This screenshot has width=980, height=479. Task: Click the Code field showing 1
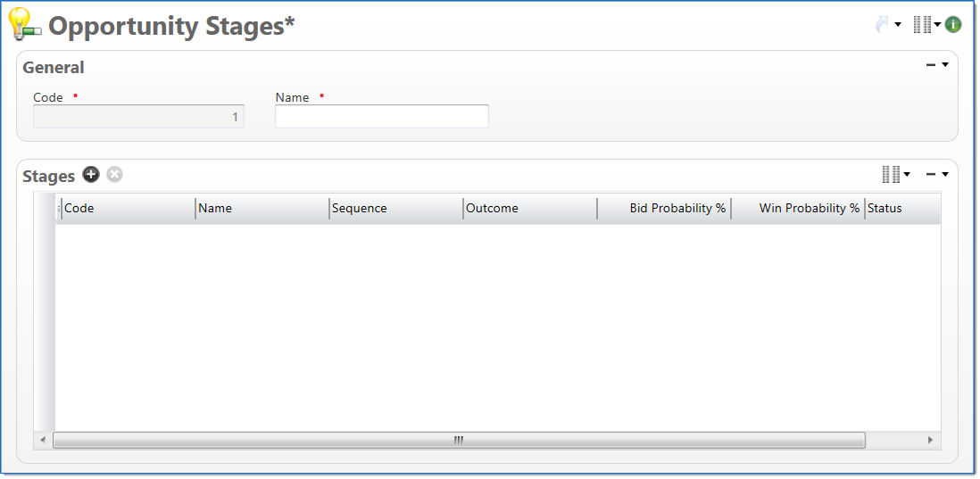[138, 117]
